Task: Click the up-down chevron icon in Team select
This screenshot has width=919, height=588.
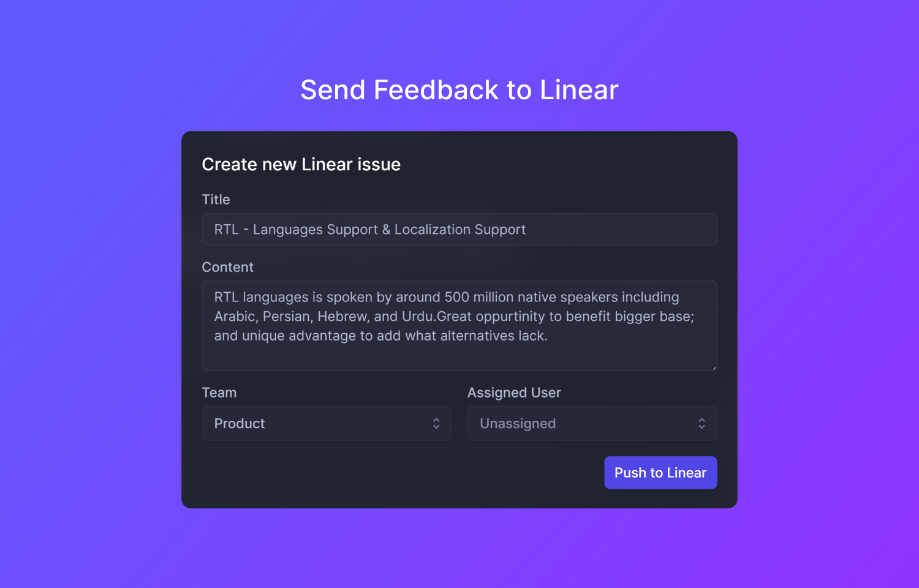Action: [436, 423]
